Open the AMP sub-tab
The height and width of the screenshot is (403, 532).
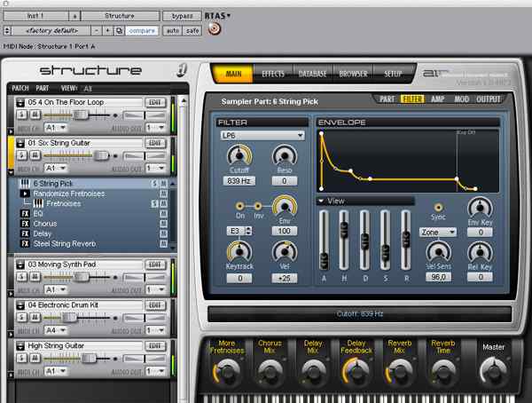tap(438, 99)
